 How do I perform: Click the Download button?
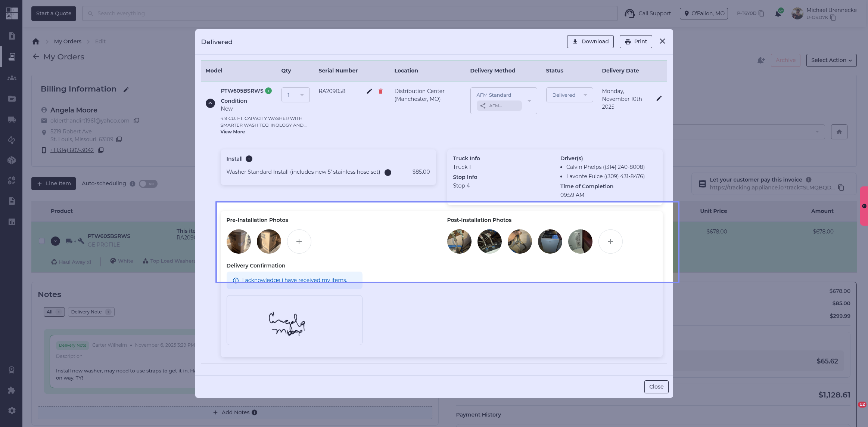(x=590, y=41)
